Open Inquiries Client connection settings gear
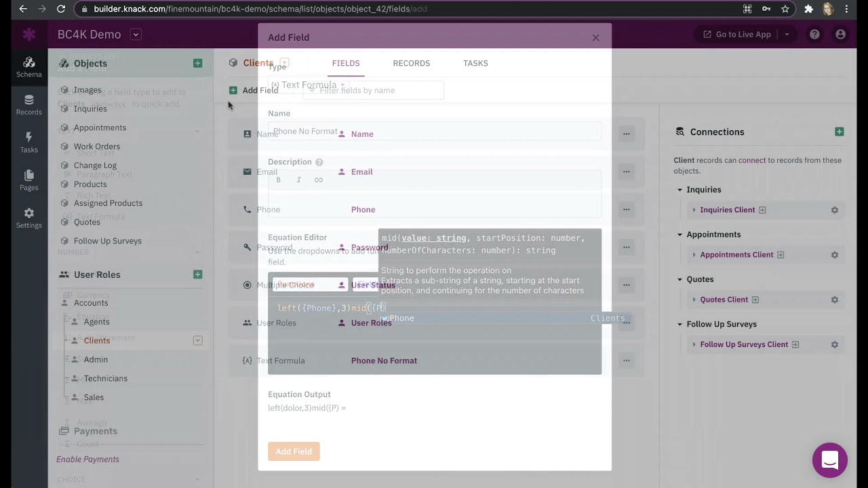This screenshot has height=488, width=868. (x=835, y=210)
